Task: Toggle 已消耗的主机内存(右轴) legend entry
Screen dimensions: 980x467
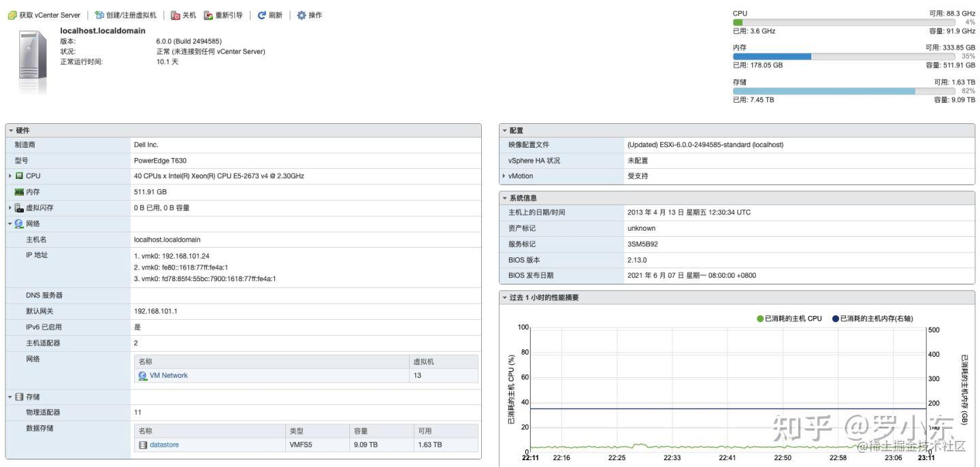Action: pyautogui.click(x=872, y=319)
